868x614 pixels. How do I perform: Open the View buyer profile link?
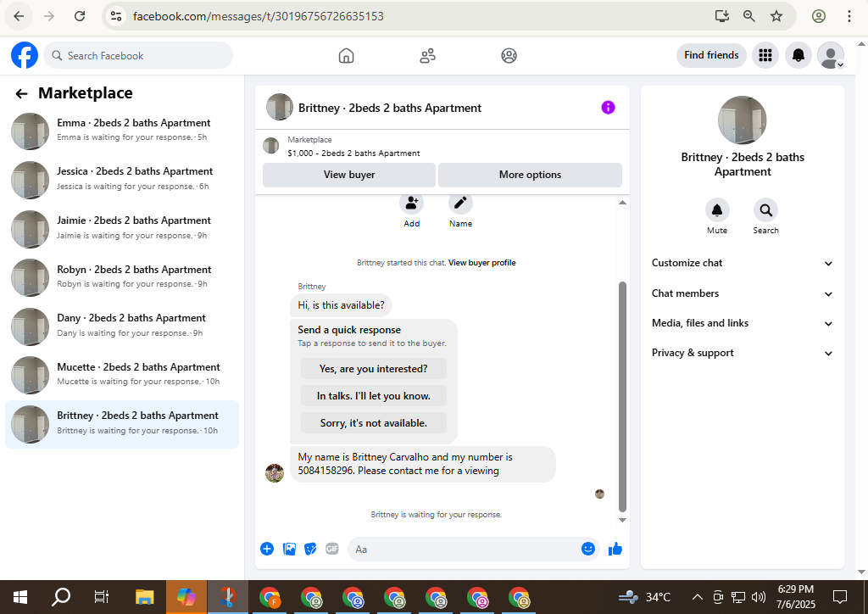[x=482, y=263]
